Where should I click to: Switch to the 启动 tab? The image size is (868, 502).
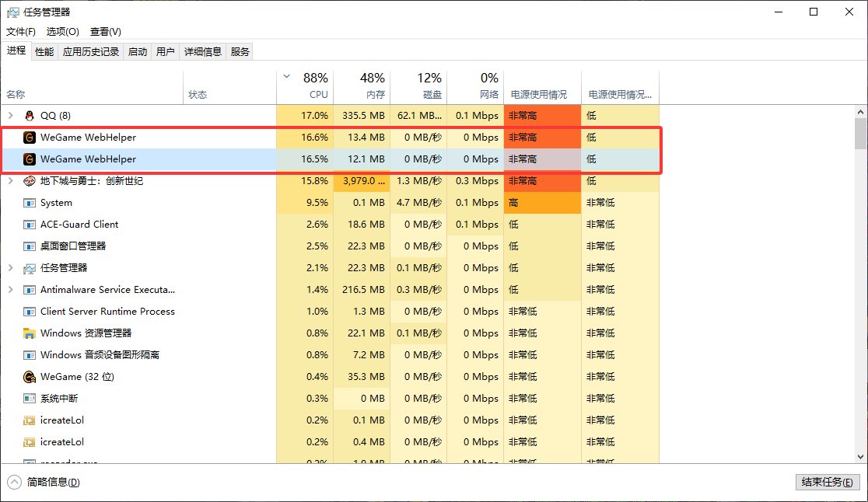click(x=138, y=51)
